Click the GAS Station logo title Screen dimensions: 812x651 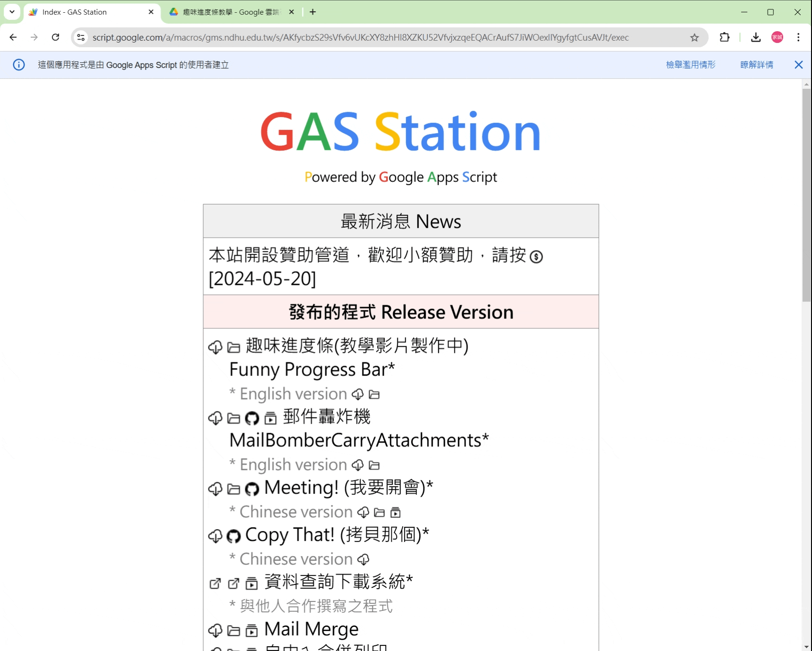pos(400,132)
